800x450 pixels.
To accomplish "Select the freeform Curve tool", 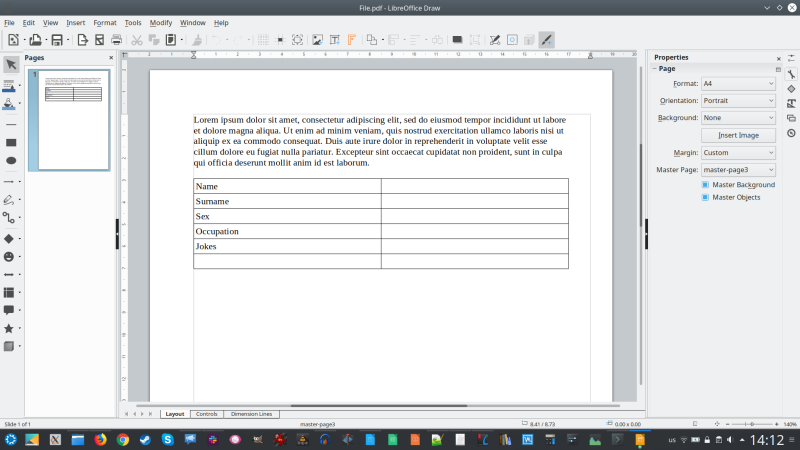I will 9,200.
